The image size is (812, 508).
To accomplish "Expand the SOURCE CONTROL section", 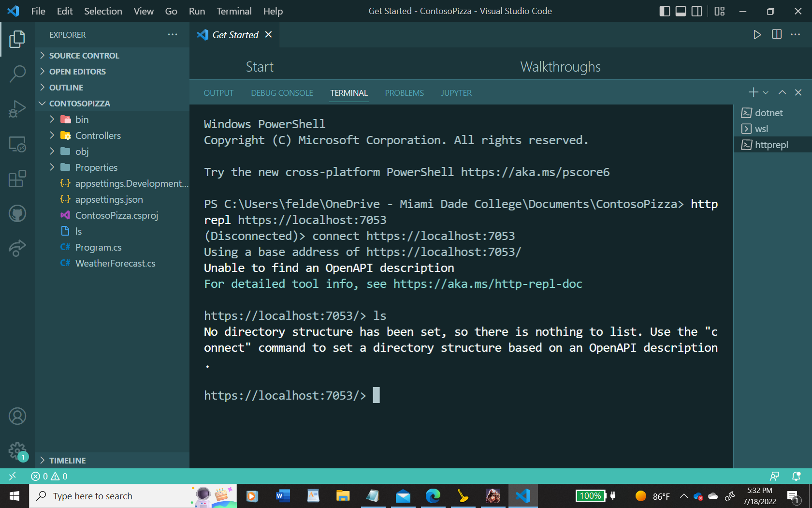I will pyautogui.click(x=112, y=56).
